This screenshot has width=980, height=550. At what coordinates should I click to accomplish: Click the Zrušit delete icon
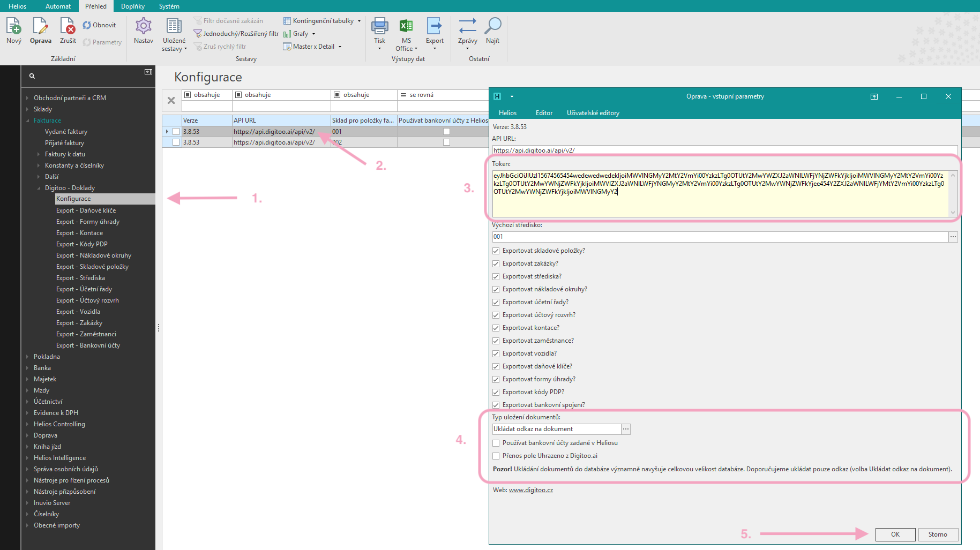[x=68, y=26]
